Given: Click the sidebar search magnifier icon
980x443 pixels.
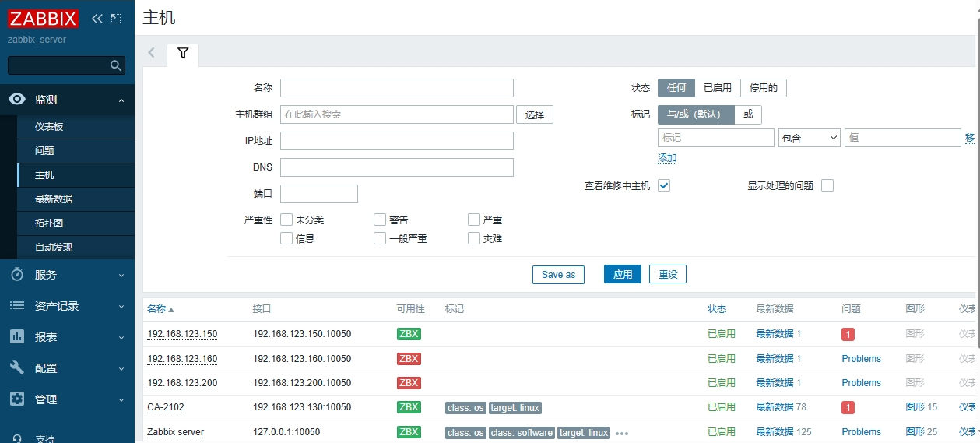Looking at the screenshot, I should (x=116, y=65).
